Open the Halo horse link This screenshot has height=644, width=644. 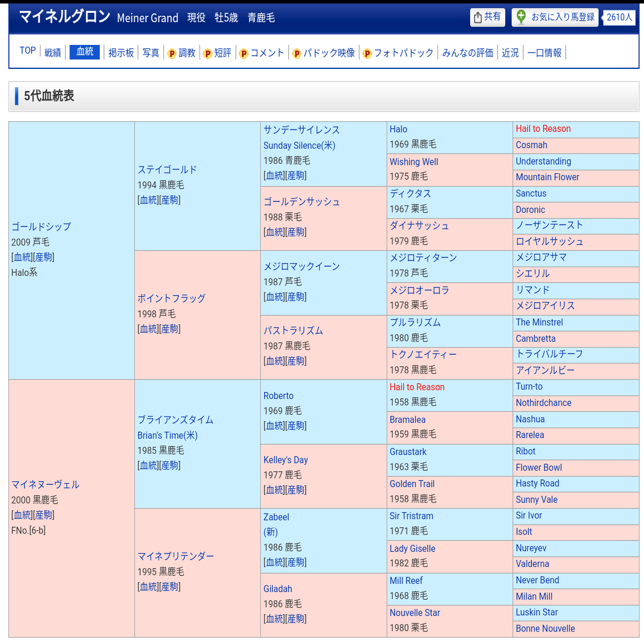pos(398,129)
